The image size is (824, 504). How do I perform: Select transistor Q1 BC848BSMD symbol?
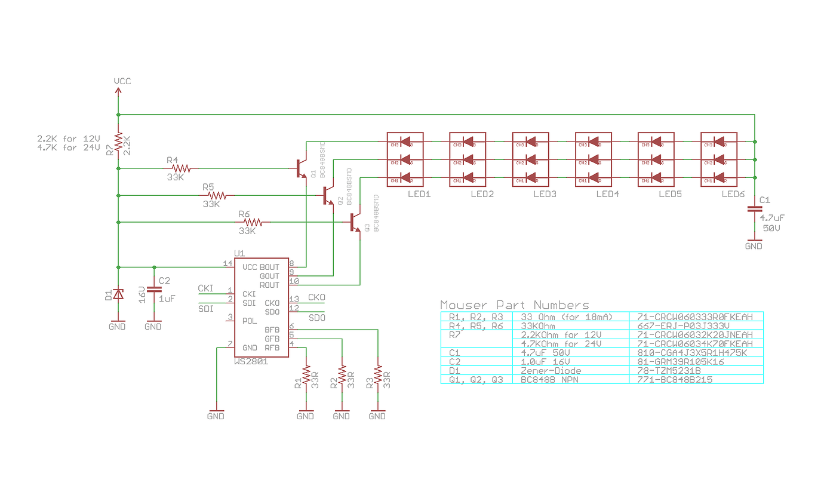tap(302, 169)
